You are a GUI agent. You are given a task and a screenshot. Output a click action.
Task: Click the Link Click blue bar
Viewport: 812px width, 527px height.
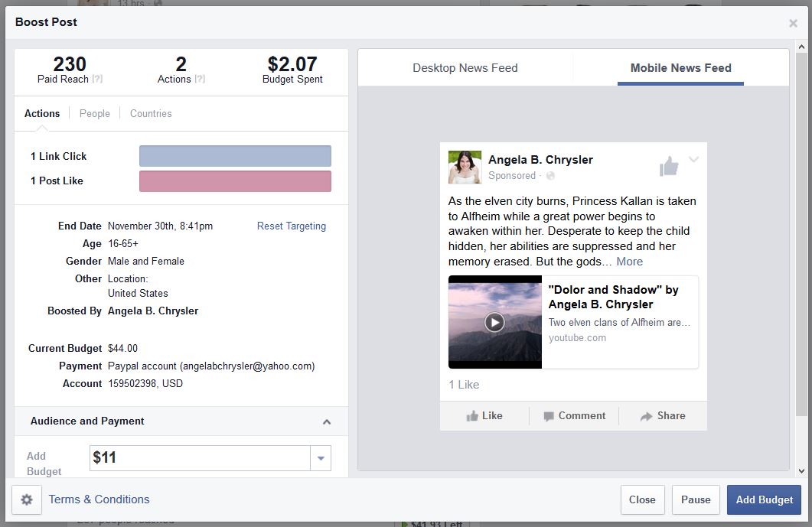pos(235,156)
